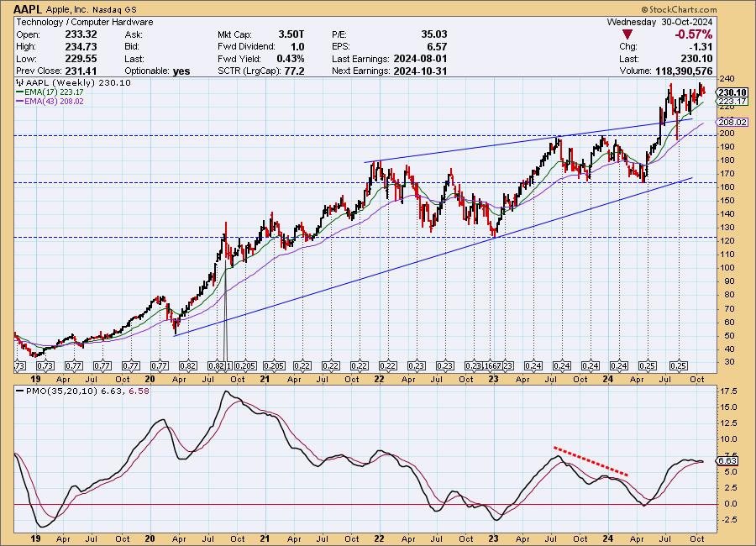756x546 pixels.
Task: Click the Fwd Yield value 0.43%
Action: (291, 59)
